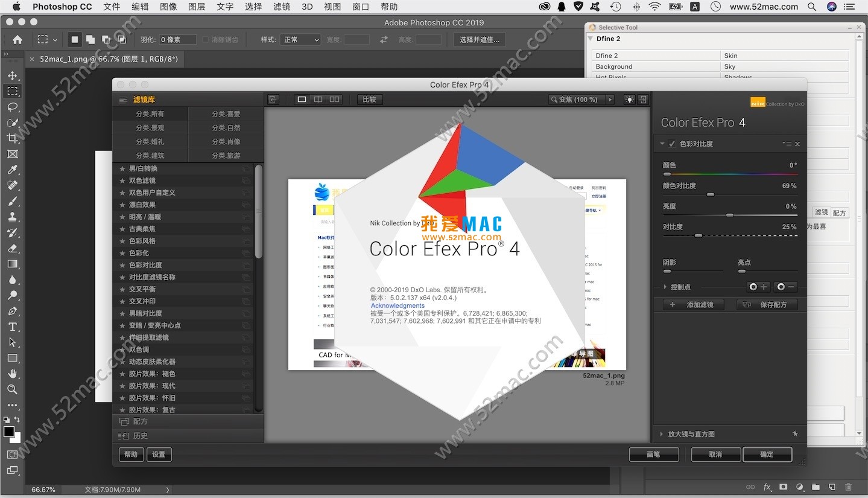Image resolution: width=868 pixels, height=498 pixels.
Task: Choose the Quick Selection tool
Action: [12, 123]
